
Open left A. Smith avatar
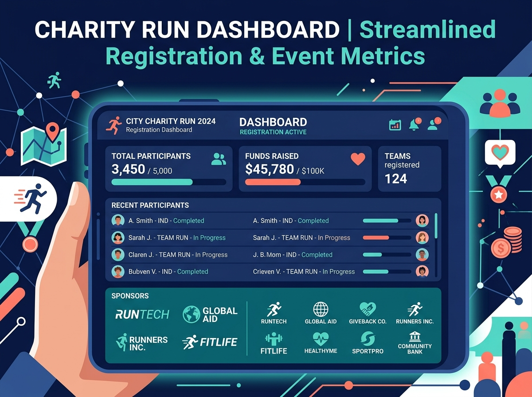tap(118, 221)
